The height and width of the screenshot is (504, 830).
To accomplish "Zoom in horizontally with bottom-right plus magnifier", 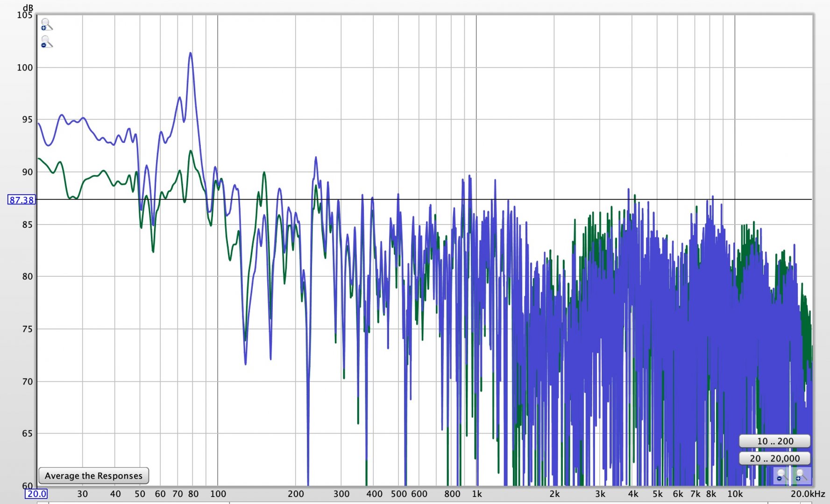I will [801, 476].
